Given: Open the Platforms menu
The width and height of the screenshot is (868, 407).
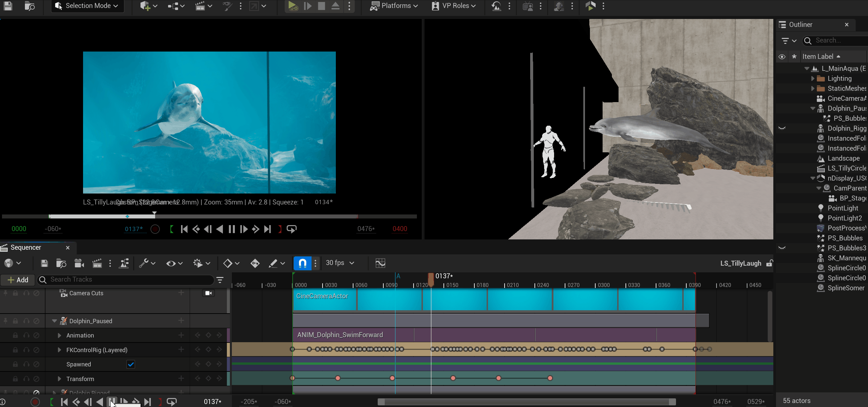Looking at the screenshot, I should click(394, 6).
